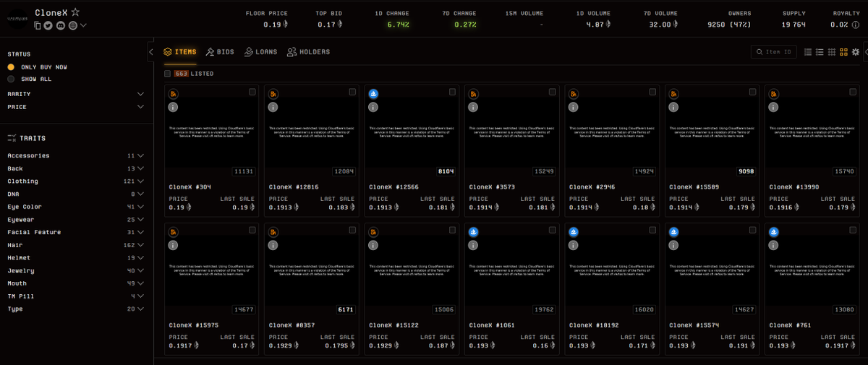Click info icon on CloneX #2946 card
The image size is (868, 365).
[574, 107]
